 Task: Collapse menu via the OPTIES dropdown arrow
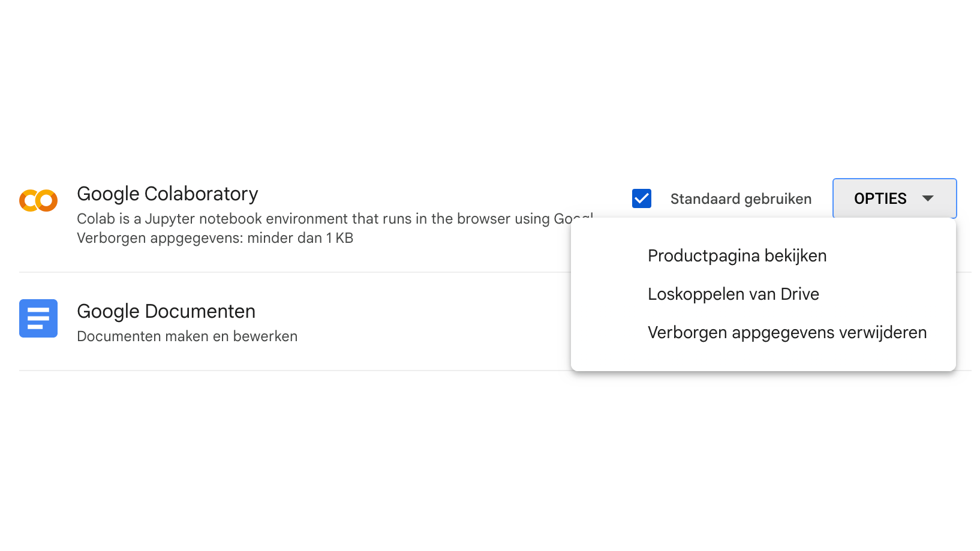click(x=928, y=198)
